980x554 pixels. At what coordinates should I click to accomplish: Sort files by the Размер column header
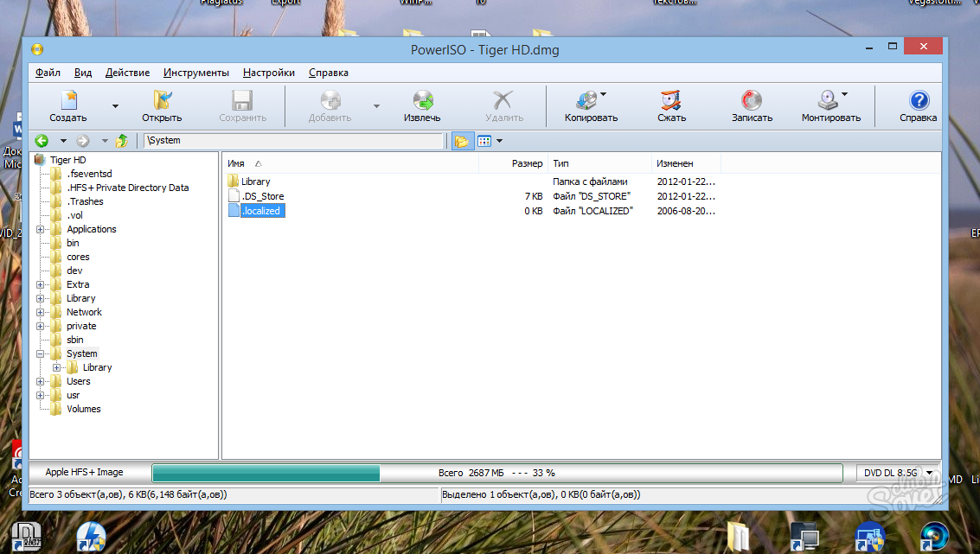point(513,163)
